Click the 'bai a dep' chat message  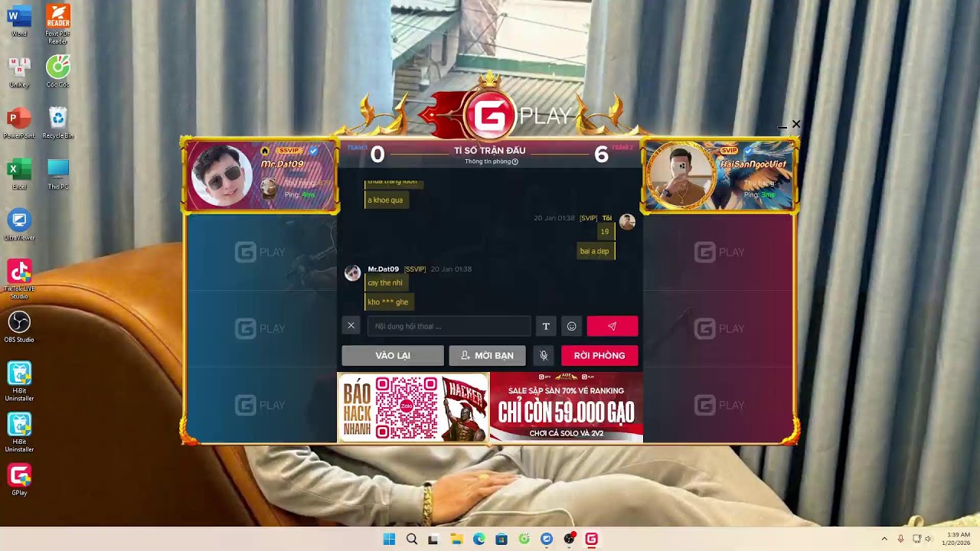point(595,251)
